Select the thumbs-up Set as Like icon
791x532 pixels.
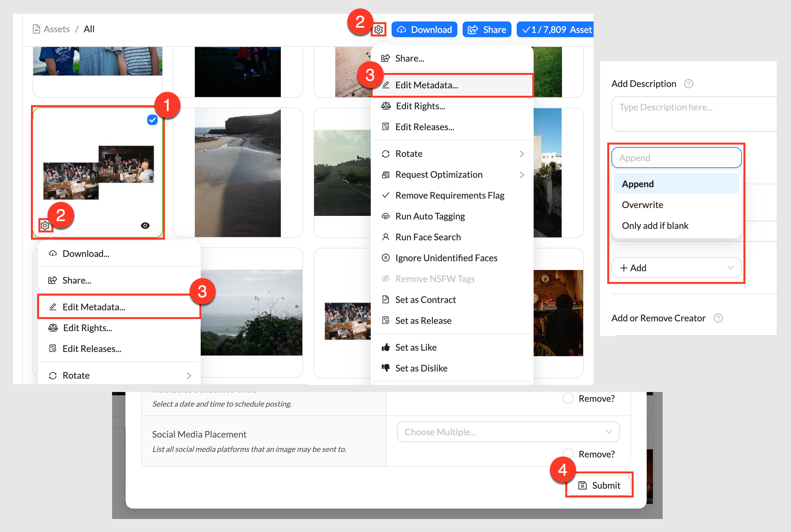tap(386, 347)
